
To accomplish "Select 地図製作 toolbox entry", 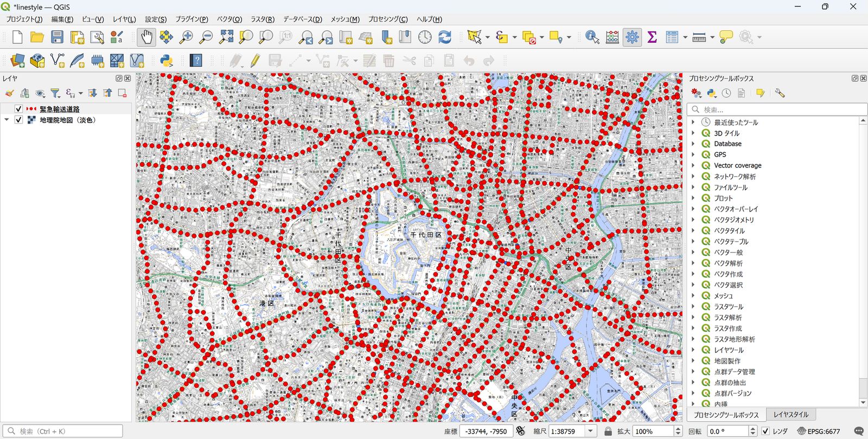I will [x=727, y=360].
